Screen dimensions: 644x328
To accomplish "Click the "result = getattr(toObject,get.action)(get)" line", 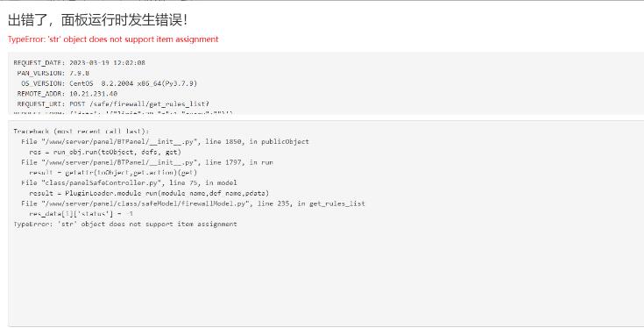I will coord(113,172).
